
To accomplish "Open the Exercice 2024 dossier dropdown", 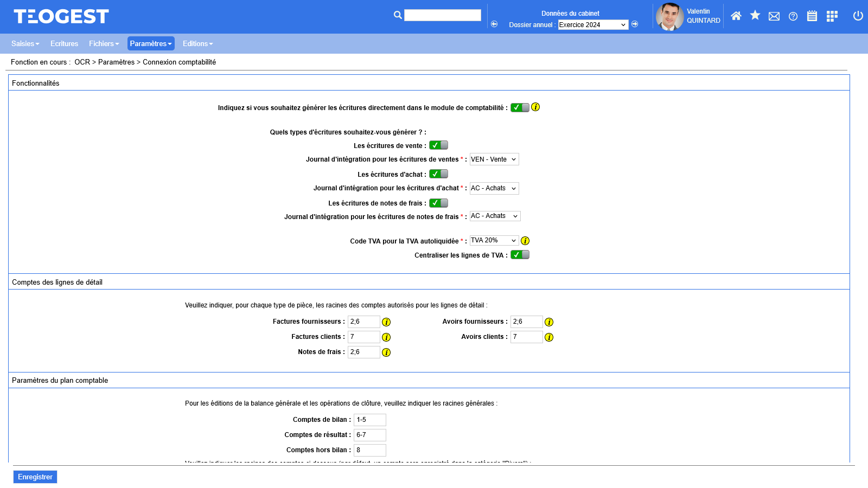I will tap(593, 25).
